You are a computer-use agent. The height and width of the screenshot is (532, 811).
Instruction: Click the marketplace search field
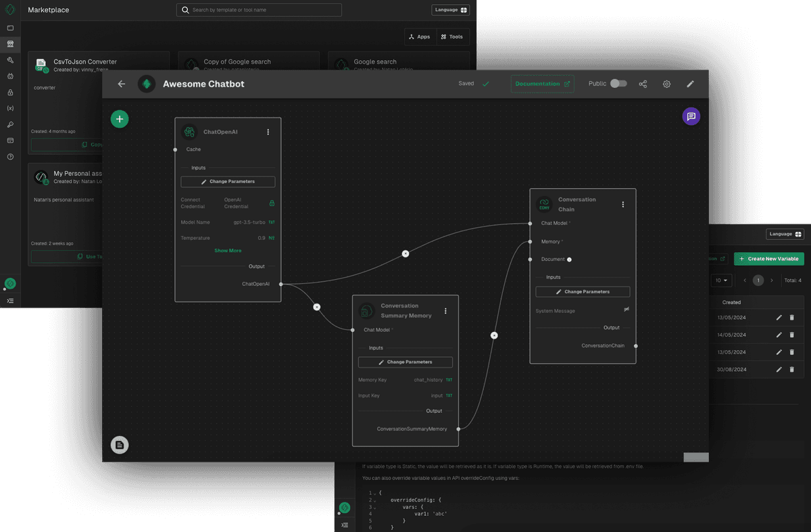pos(259,10)
